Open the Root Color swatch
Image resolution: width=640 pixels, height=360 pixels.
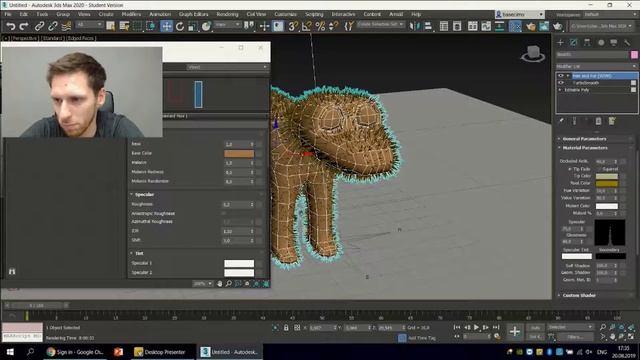607,183
